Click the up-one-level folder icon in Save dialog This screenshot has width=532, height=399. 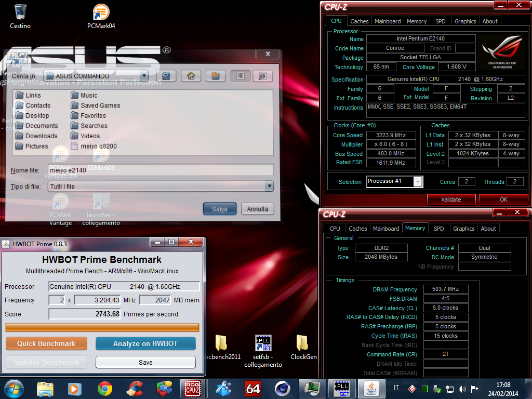coord(166,76)
